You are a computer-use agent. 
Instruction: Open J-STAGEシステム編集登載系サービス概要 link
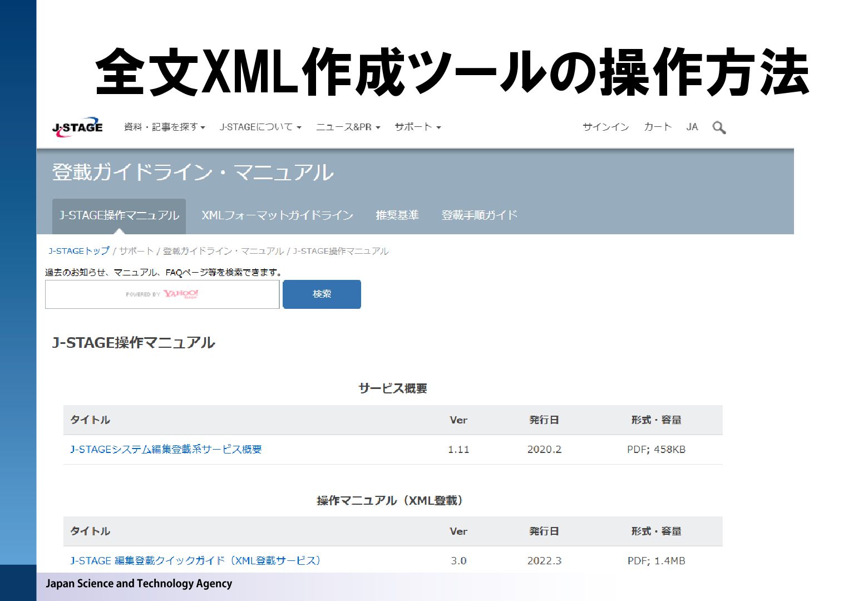[x=166, y=450]
